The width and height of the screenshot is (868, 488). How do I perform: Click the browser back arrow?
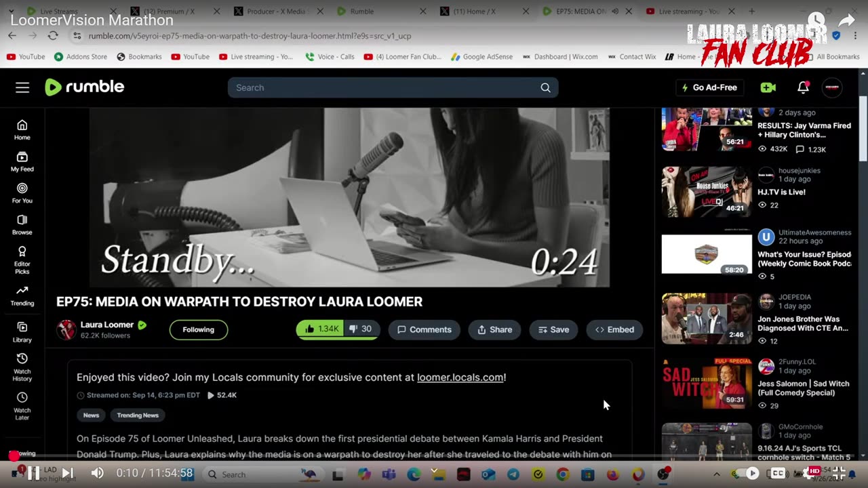12,36
